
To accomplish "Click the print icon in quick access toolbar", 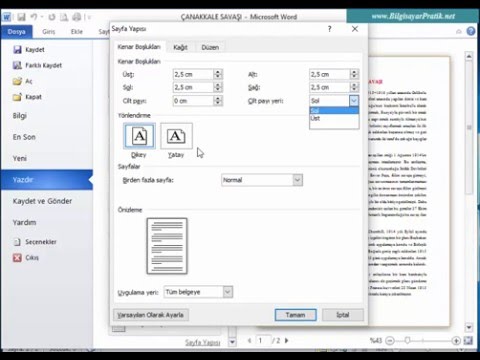I will (x=77, y=17).
